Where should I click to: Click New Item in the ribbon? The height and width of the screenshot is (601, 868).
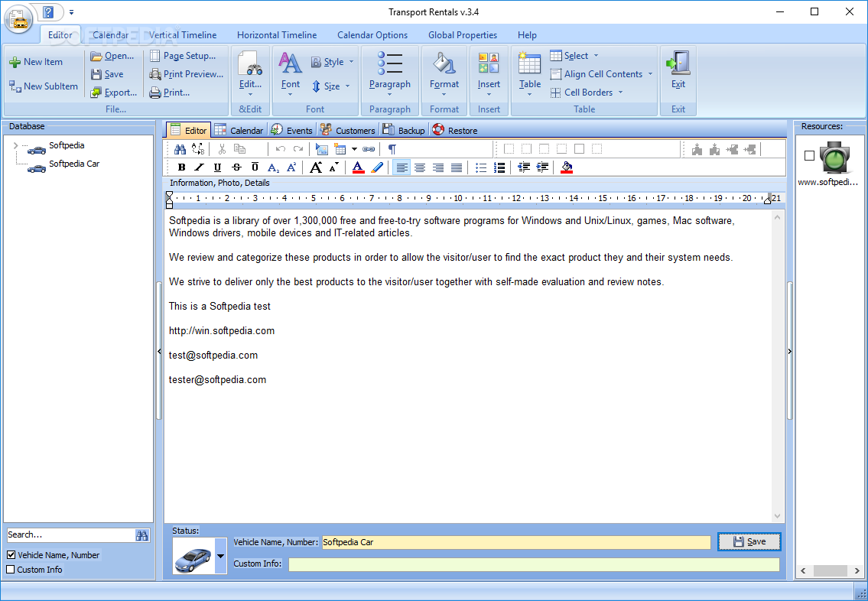36,62
